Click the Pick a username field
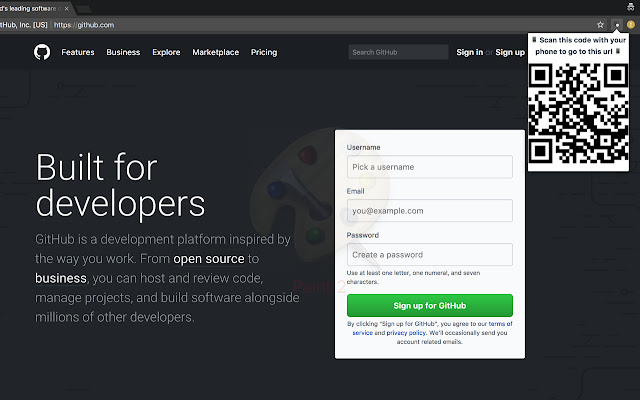640x400 pixels. coord(430,167)
